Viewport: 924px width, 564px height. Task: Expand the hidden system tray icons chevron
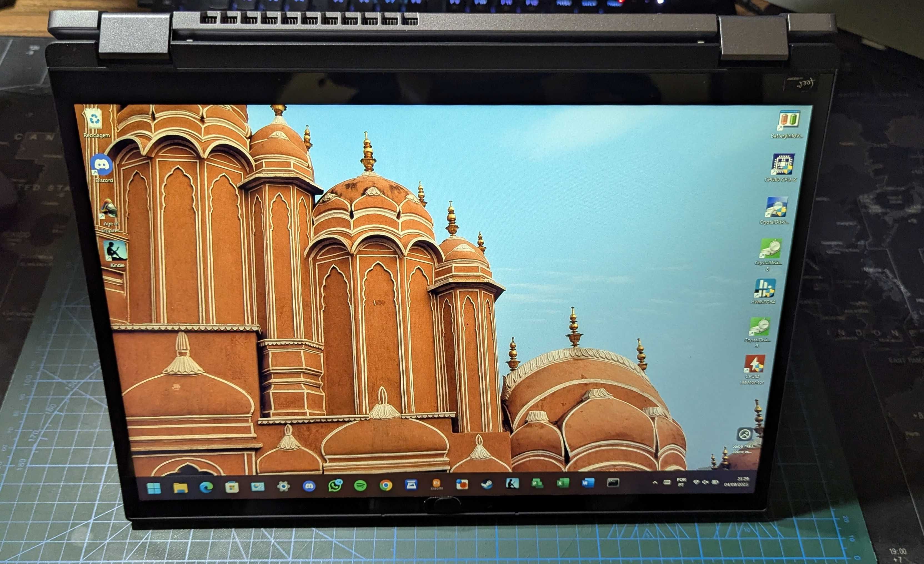[x=655, y=483]
